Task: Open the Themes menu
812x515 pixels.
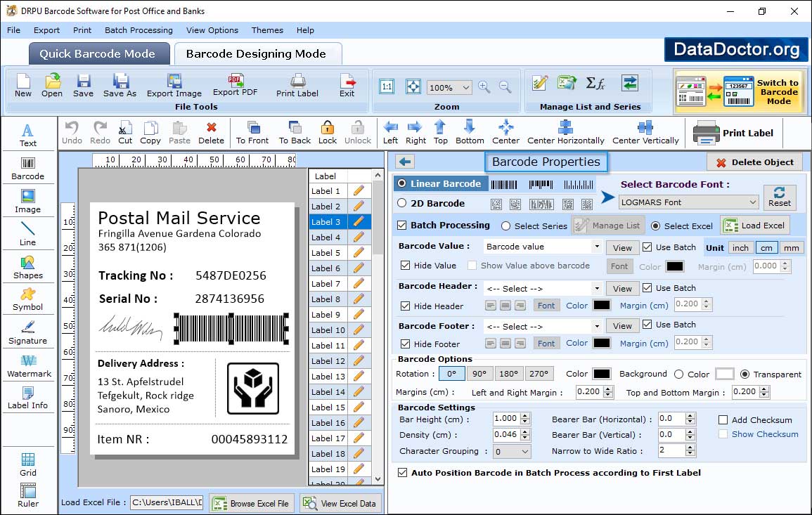Action: click(267, 30)
